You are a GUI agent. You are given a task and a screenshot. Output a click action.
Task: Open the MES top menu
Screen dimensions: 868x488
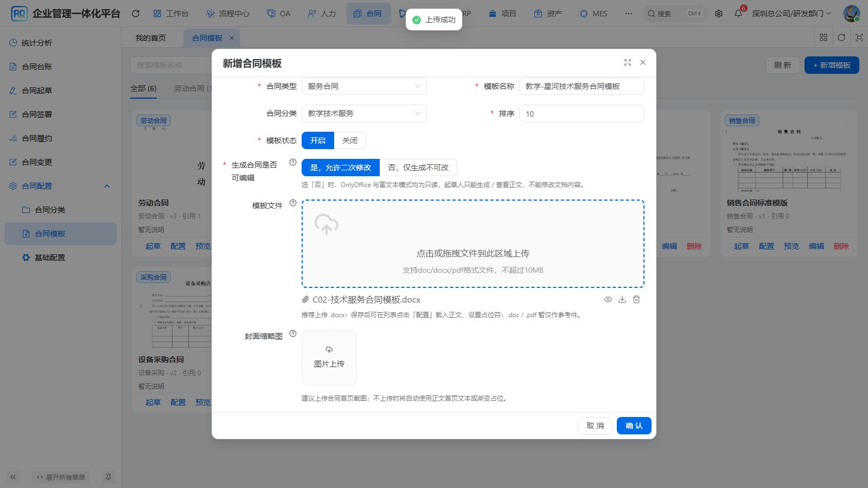(593, 14)
